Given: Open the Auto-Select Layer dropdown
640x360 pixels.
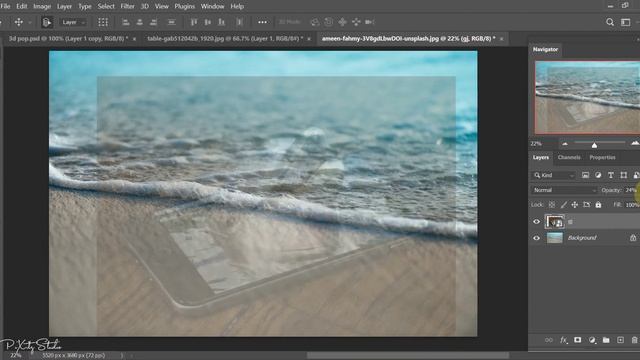Looking at the screenshot, I should (x=73, y=22).
